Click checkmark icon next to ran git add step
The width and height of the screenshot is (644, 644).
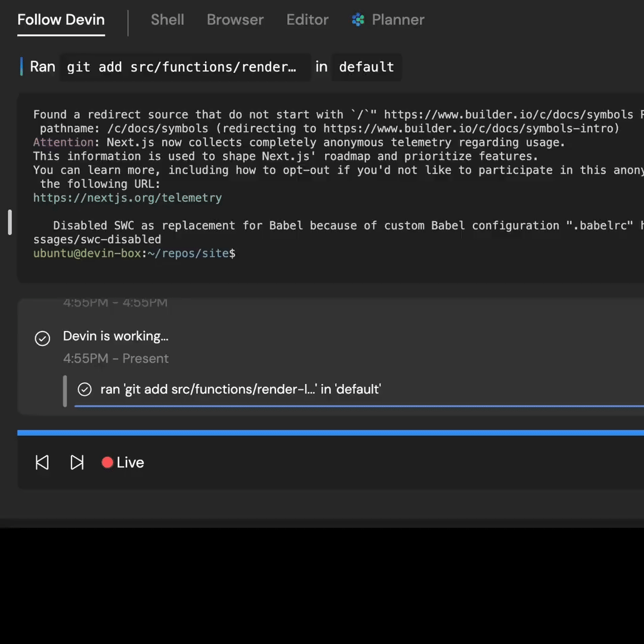85,389
